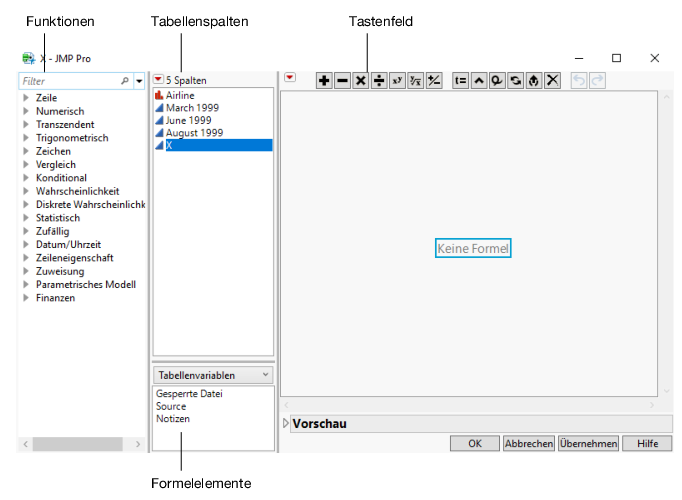Minimize the JMP Pro window

point(579,58)
